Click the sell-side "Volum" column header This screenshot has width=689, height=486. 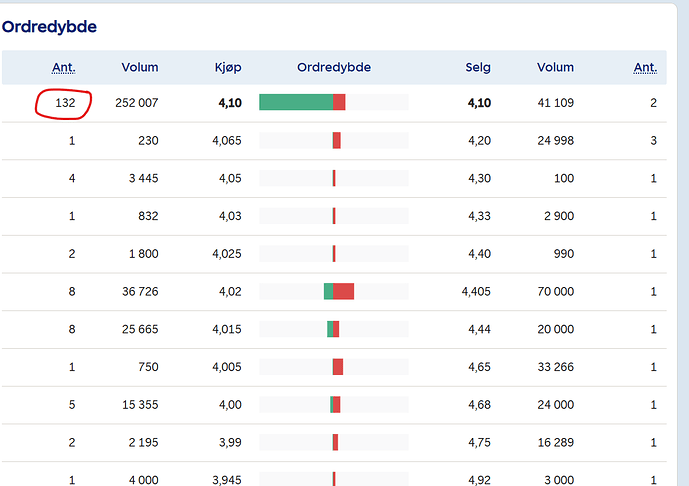tap(555, 68)
